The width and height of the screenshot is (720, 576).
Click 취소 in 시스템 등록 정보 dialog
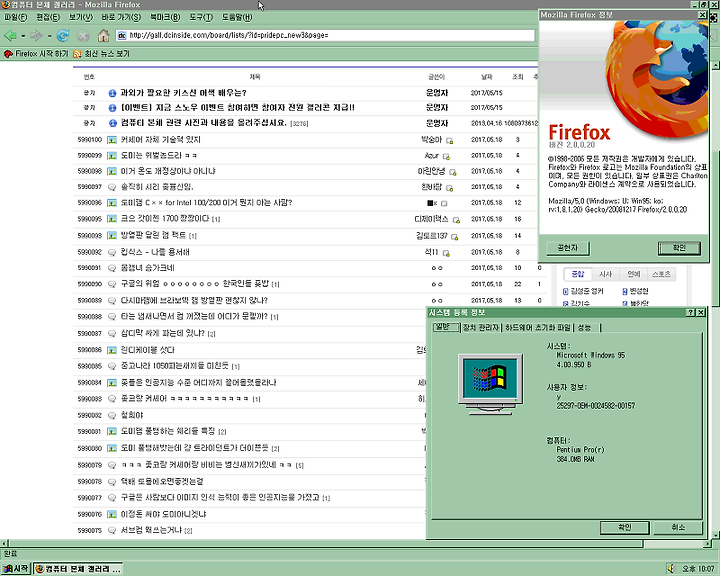678,528
